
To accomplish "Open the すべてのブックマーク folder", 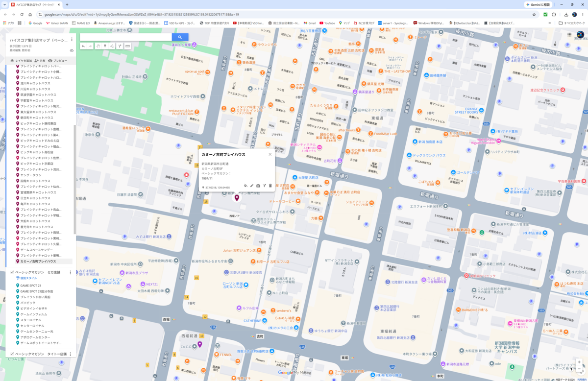I will (573, 23).
